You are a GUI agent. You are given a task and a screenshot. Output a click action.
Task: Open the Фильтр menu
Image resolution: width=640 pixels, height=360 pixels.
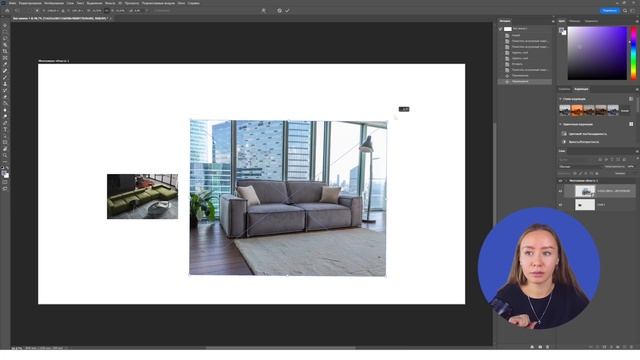[x=110, y=3]
